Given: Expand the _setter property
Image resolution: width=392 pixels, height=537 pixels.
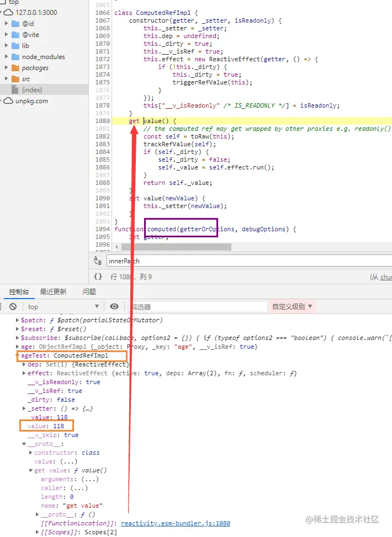Looking at the screenshot, I should 24,408.
